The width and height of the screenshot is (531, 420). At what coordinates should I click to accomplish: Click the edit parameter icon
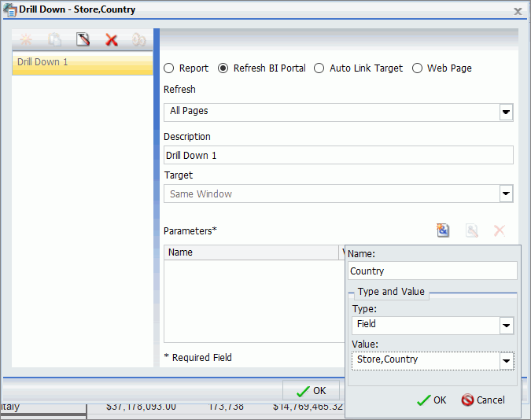tap(471, 230)
